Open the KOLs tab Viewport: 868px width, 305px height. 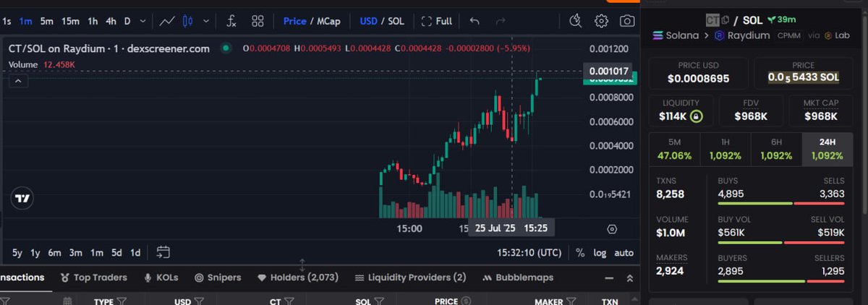pyautogui.click(x=161, y=278)
